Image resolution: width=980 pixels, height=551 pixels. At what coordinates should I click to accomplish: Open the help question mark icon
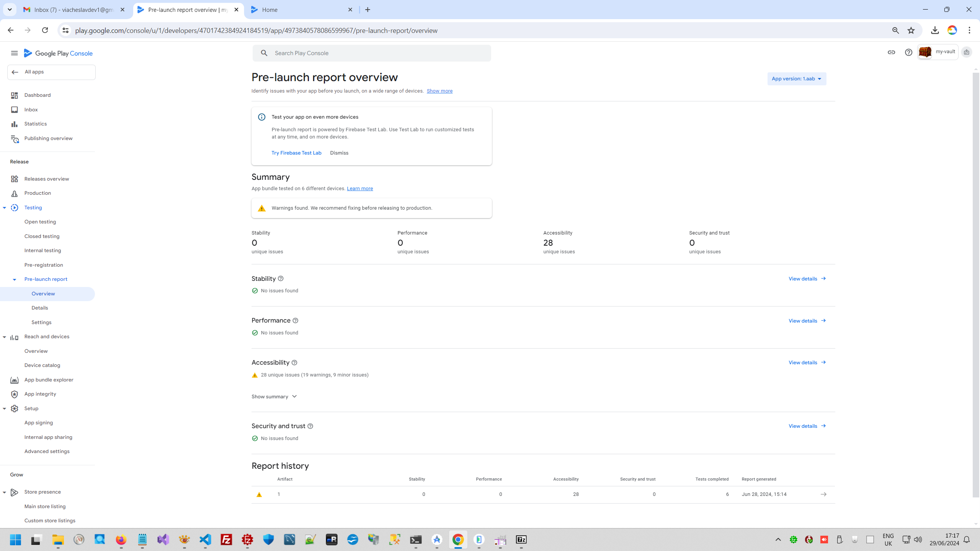[x=908, y=52]
